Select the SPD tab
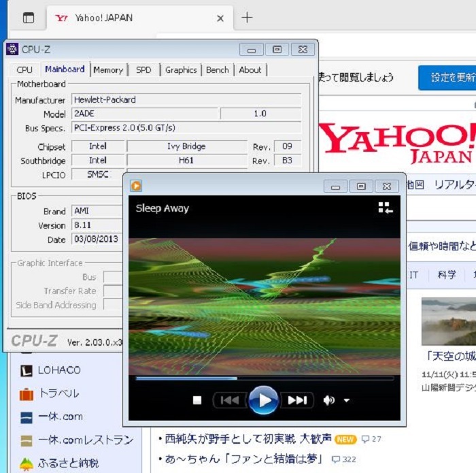 143,70
